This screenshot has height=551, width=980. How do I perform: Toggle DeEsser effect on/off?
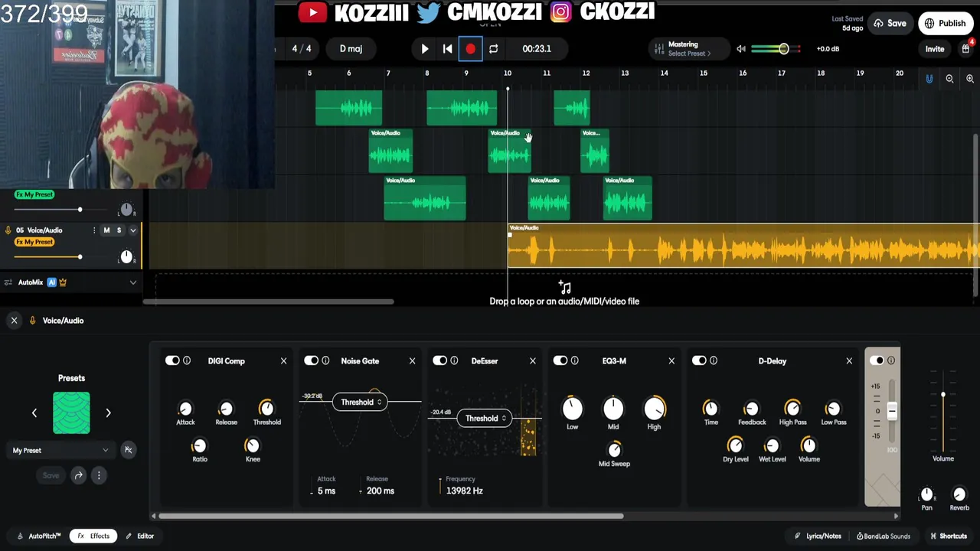click(439, 360)
